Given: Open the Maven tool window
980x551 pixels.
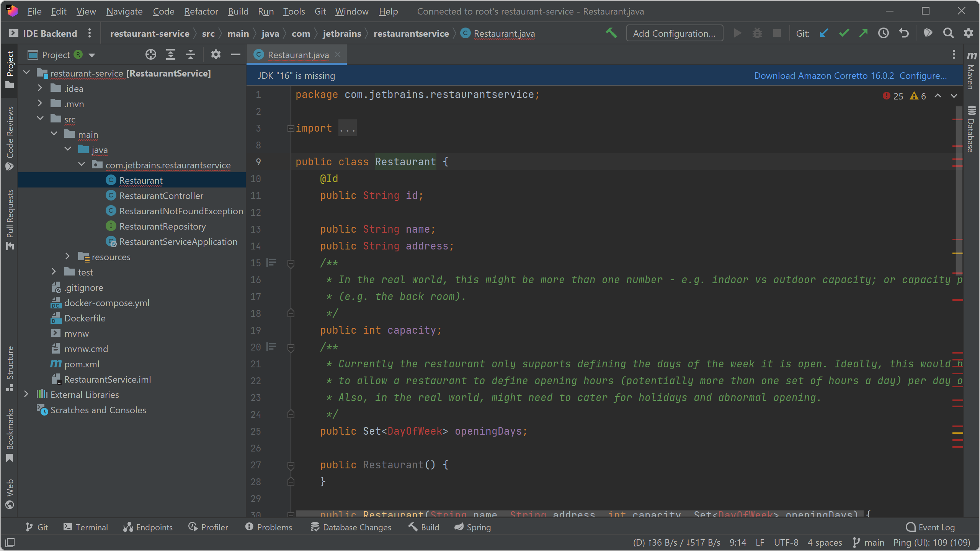Looking at the screenshot, I should [972, 70].
